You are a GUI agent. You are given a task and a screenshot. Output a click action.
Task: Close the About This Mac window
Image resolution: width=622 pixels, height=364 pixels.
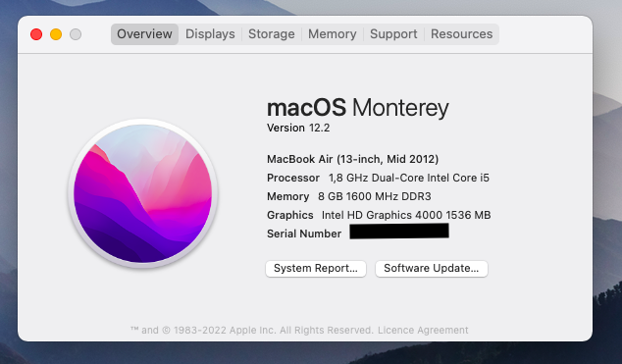[36, 34]
